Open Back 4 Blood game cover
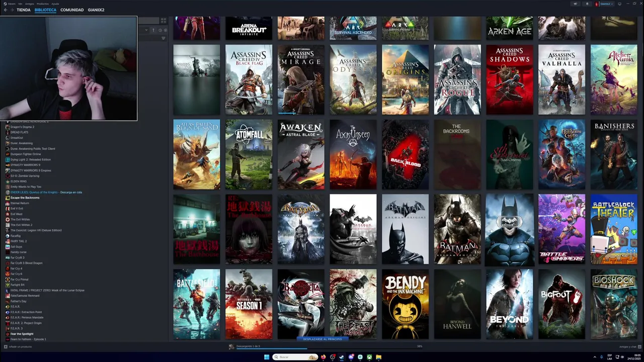The height and width of the screenshot is (362, 644). (x=405, y=154)
